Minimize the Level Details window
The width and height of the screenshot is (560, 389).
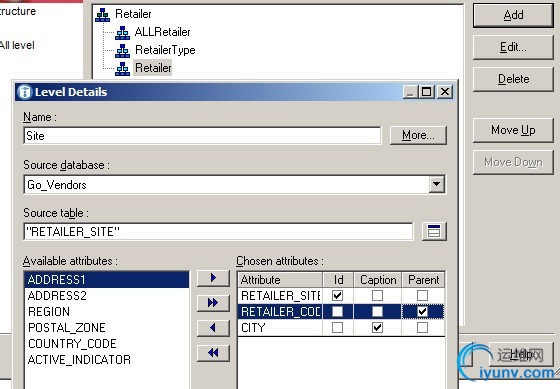pyautogui.click(x=410, y=92)
